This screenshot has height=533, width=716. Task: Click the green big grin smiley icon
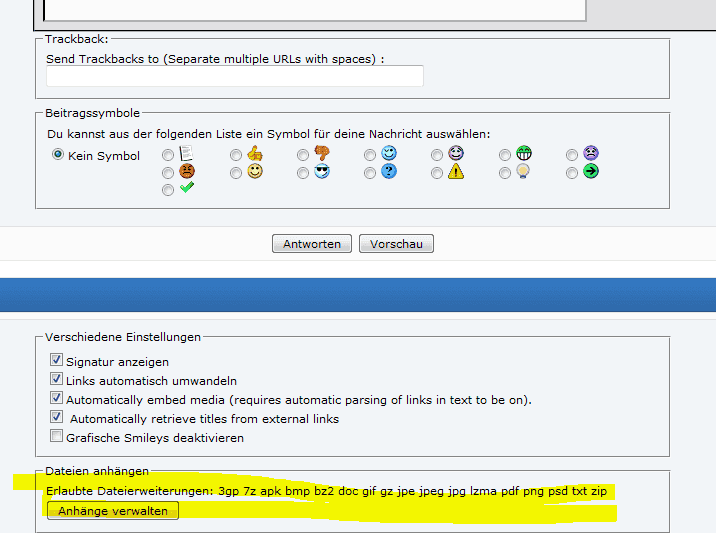click(524, 153)
